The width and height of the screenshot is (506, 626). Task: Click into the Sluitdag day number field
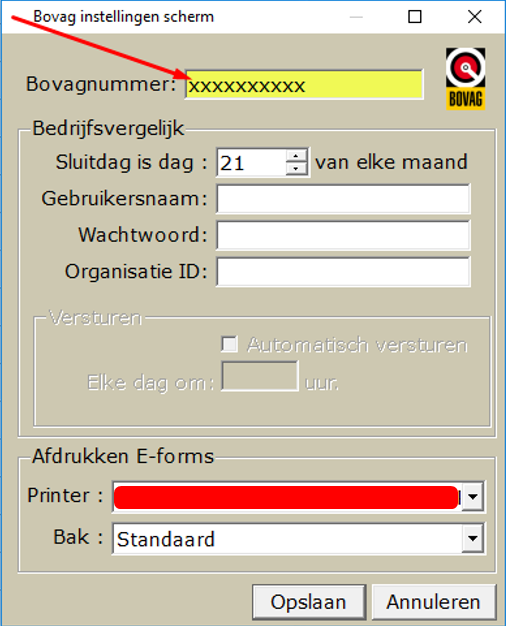point(252,162)
